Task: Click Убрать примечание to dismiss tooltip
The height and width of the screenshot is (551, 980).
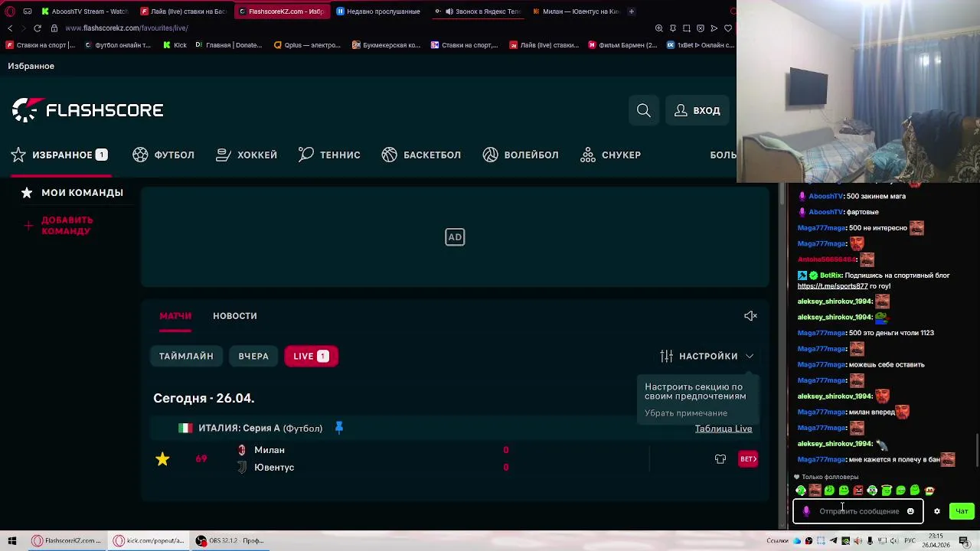Action: [x=686, y=413]
